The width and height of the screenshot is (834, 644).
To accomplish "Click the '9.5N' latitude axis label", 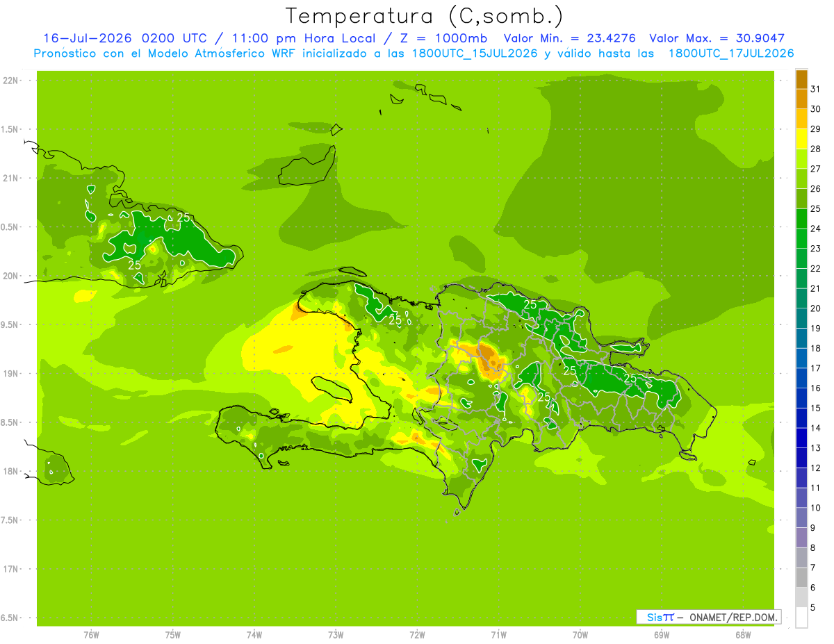I will [10, 325].
